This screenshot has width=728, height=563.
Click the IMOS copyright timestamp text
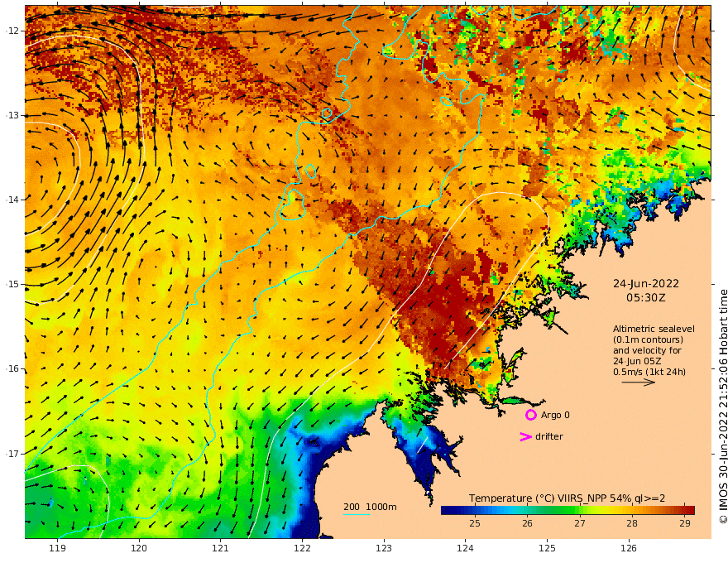tap(722, 407)
